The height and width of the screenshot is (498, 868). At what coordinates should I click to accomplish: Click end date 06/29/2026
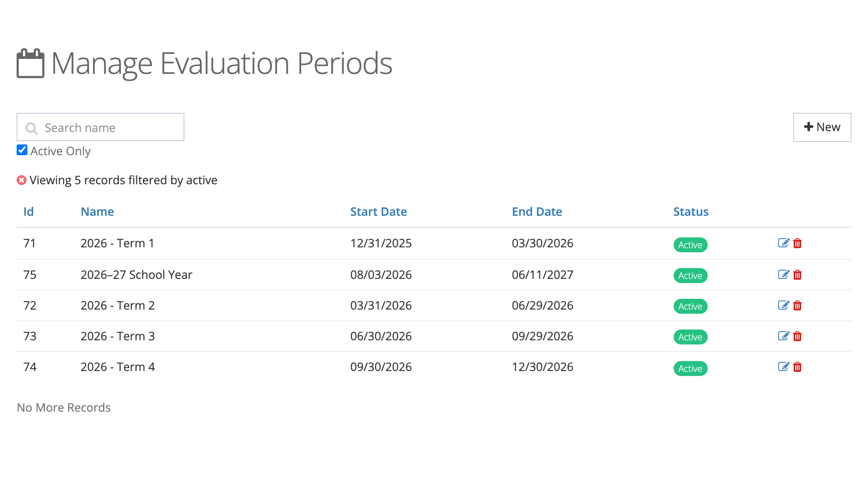[x=542, y=305]
